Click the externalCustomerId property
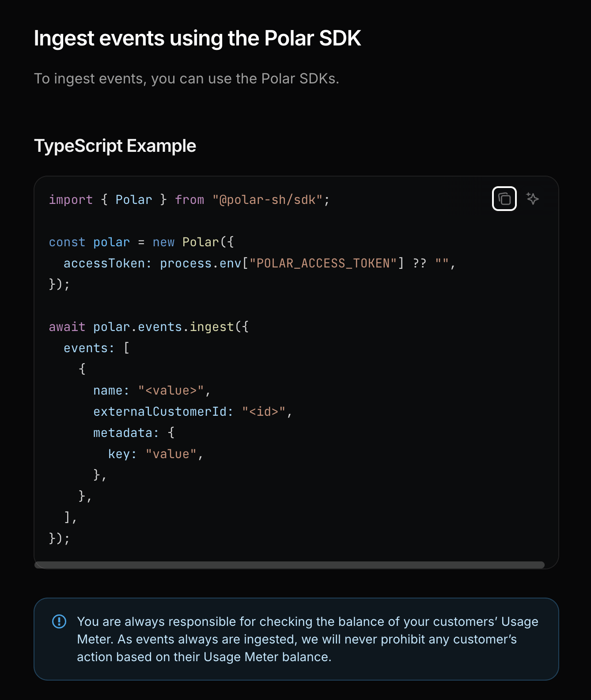This screenshot has width=591, height=700. pos(160,412)
